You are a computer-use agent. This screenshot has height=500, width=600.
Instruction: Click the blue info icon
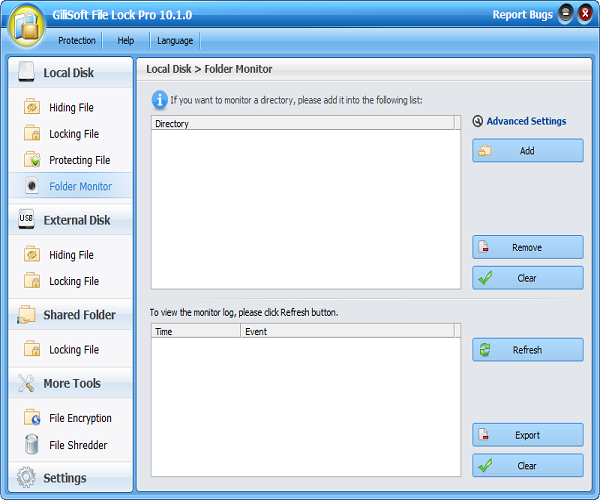[x=160, y=100]
